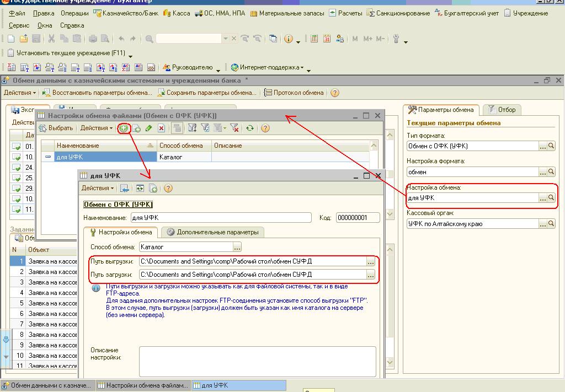This screenshot has width=565, height=392.
Task: Click the pencil edit item icon
Action: click(148, 128)
